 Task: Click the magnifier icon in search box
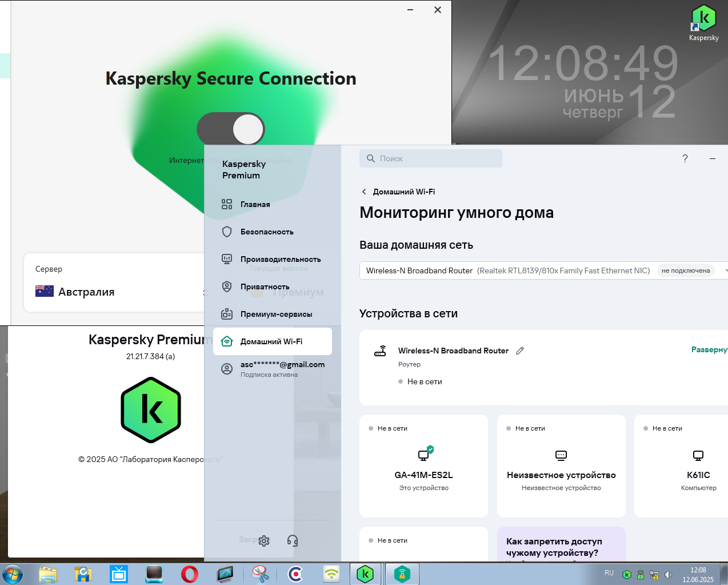click(371, 158)
